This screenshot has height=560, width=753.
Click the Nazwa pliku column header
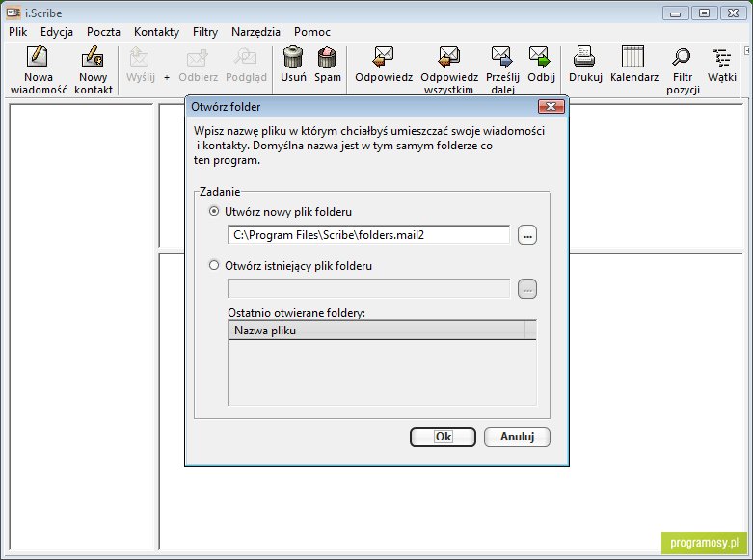(377, 331)
